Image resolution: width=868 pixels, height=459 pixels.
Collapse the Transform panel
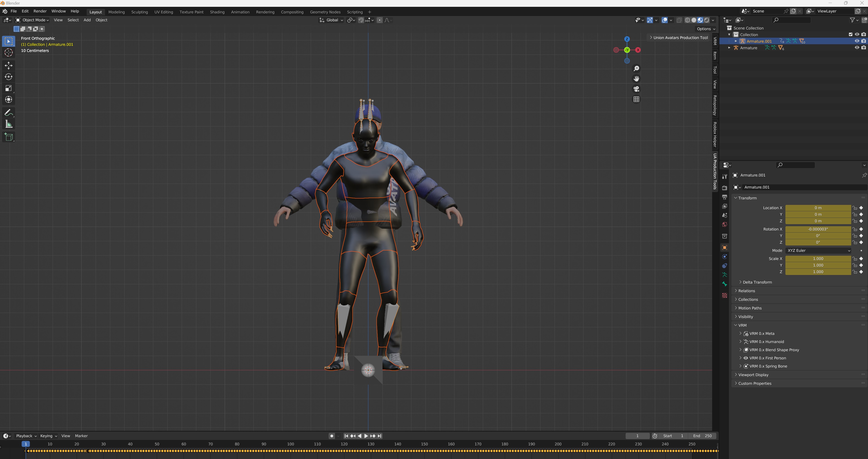[x=747, y=198]
